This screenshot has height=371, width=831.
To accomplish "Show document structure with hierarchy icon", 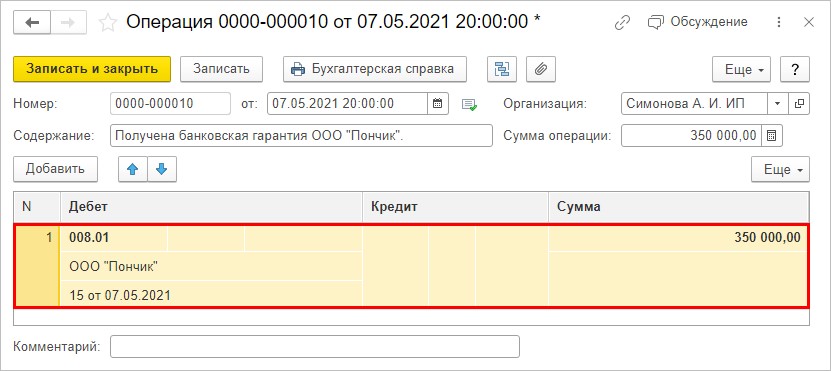I will 501,69.
